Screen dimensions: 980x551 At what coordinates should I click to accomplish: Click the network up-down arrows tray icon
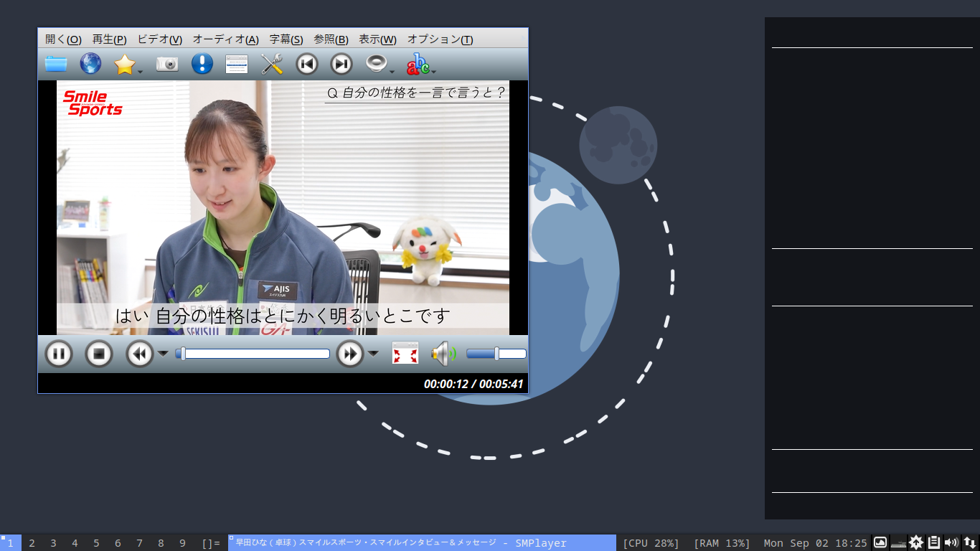pos(970,542)
